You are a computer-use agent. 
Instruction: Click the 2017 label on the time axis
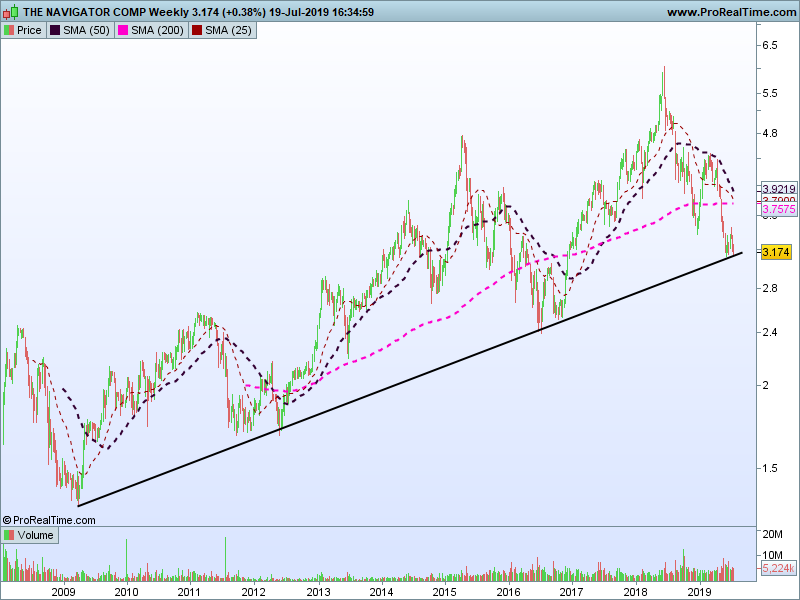(x=571, y=592)
